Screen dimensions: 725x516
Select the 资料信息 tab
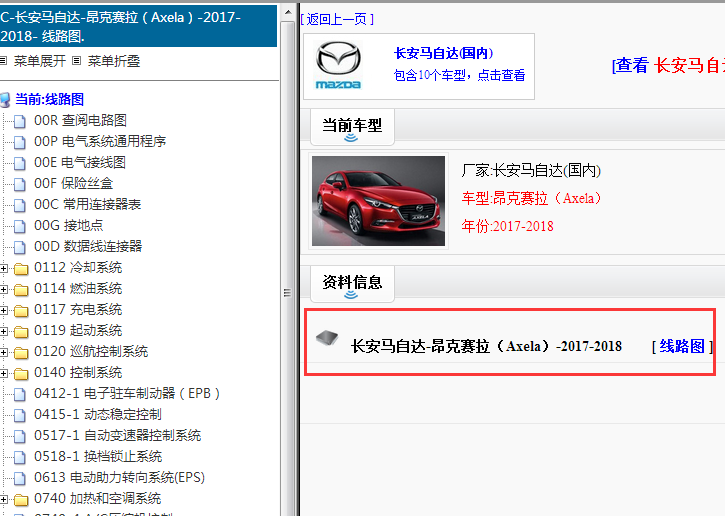point(352,283)
